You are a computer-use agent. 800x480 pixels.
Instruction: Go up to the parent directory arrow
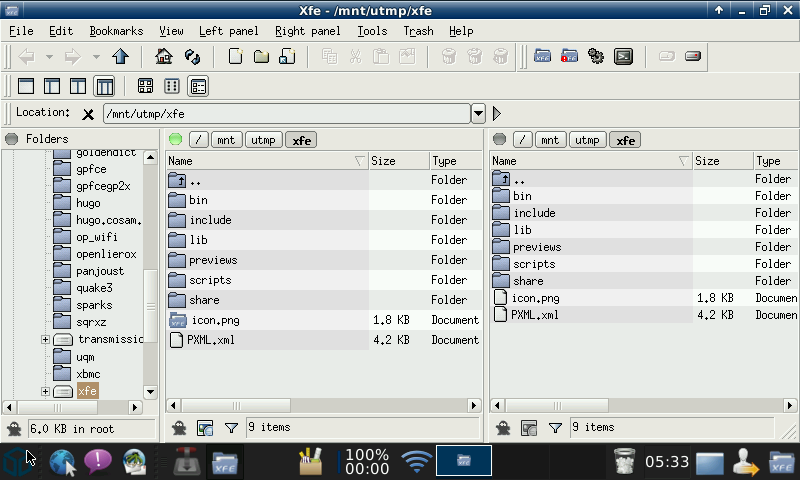(120, 57)
